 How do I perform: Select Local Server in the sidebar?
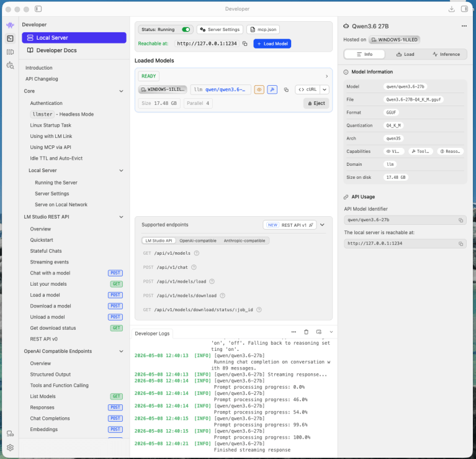[74, 38]
